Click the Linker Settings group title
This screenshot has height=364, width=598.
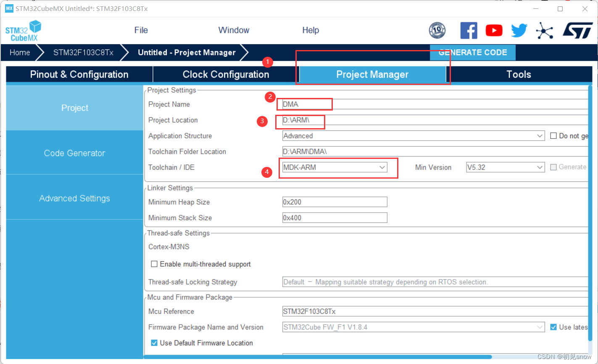pos(170,188)
